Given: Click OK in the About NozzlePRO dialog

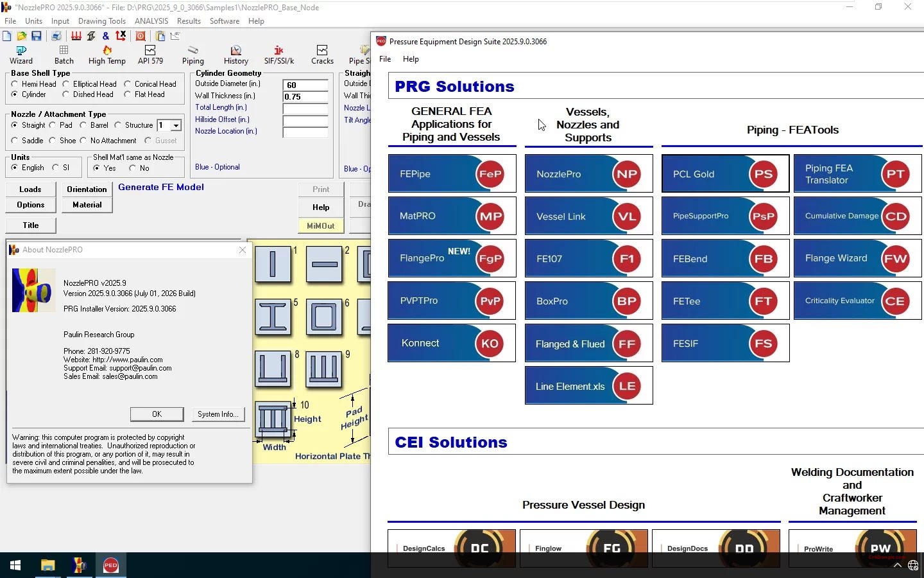Looking at the screenshot, I should [157, 414].
